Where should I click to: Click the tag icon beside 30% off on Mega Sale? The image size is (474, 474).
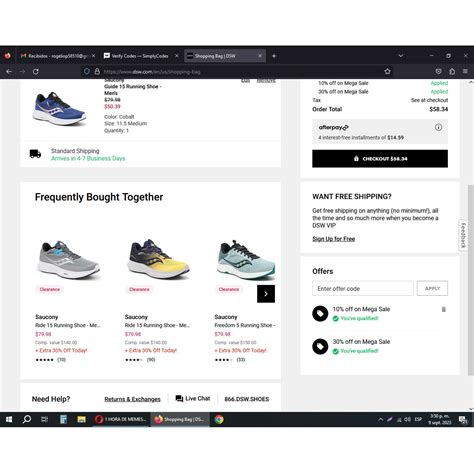(x=320, y=346)
